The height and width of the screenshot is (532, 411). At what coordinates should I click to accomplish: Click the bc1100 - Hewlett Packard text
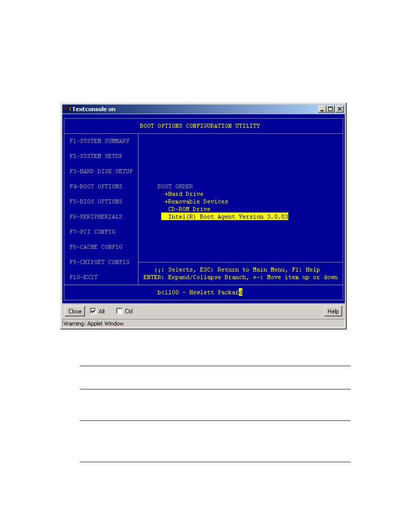click(x=200, y=292)
